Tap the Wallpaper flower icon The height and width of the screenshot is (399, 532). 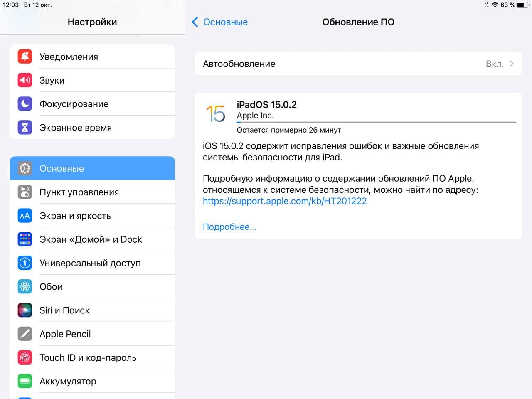click(x=25, y=287)
